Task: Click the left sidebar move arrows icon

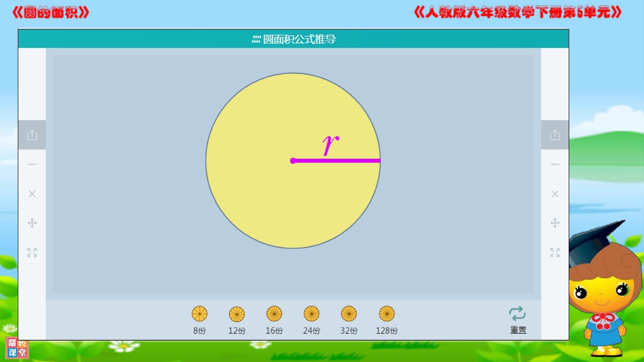Action: point(32,223)
